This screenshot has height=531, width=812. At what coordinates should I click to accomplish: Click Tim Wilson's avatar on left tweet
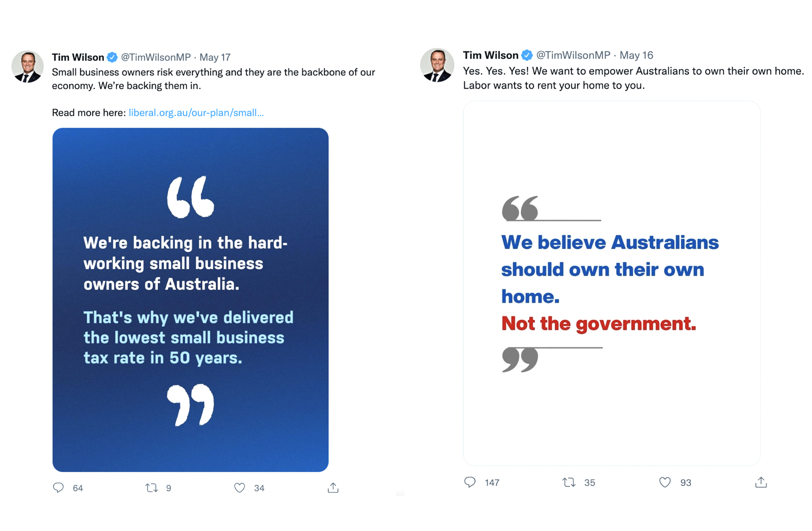pyautogui.click(x=27, y=67)
